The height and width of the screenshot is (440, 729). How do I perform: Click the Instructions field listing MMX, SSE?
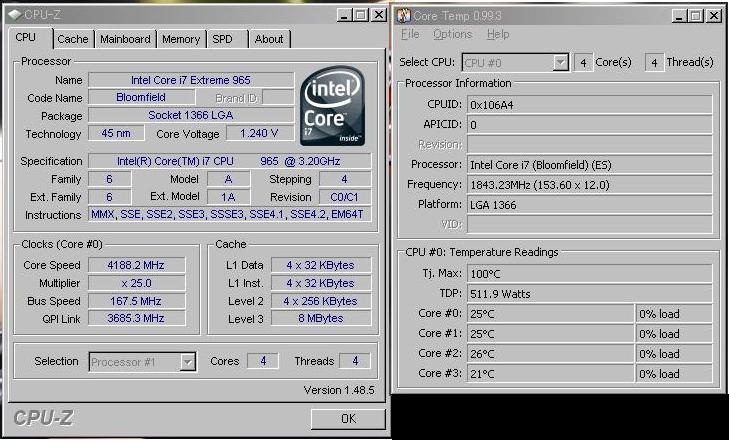230,214
